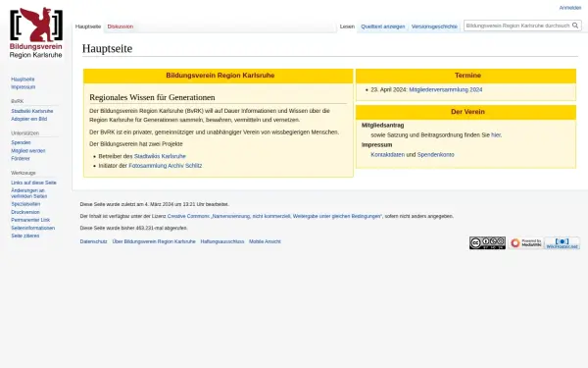The width and height of the screenshot is (588, 368).
Task: Click the 'hier' link under Mitgliedsantrag
Action: click(x=496, y=134)
